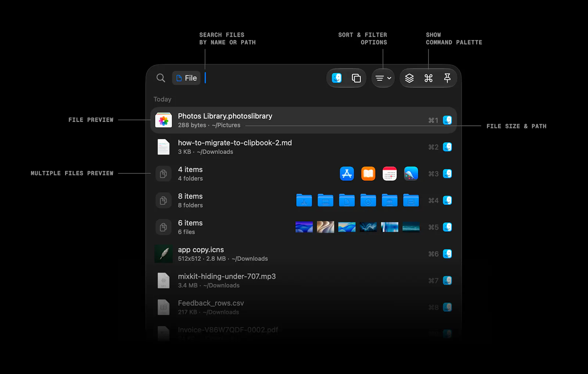Click the search input beside File chip

[x=263, y=78]
